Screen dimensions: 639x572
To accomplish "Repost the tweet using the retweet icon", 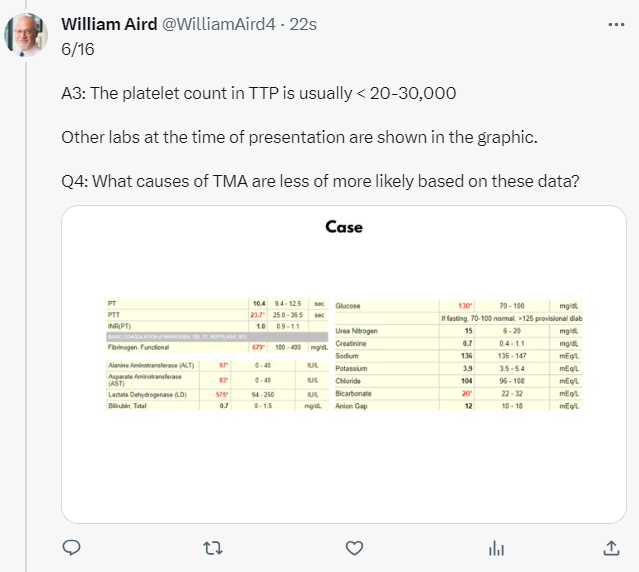I will pyautogui.click(x=213, y=548).
